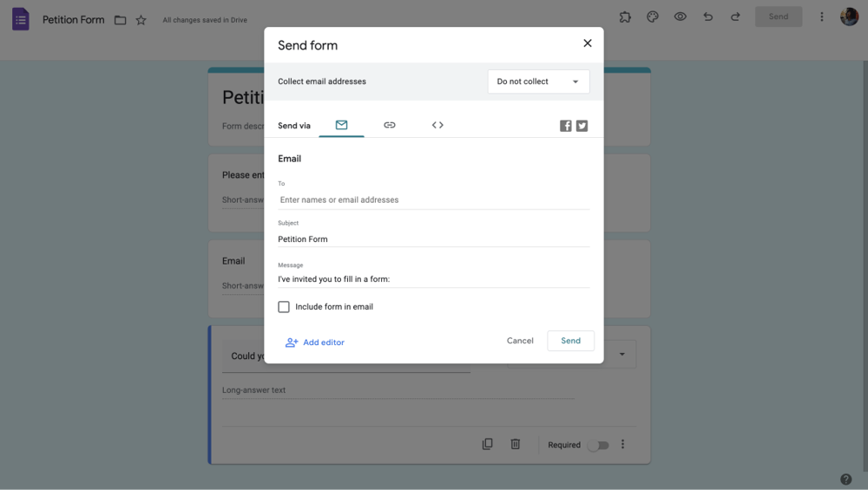868x490 pixels.
Task: Click the Add editor link
Action: click(x=315, y=343)
